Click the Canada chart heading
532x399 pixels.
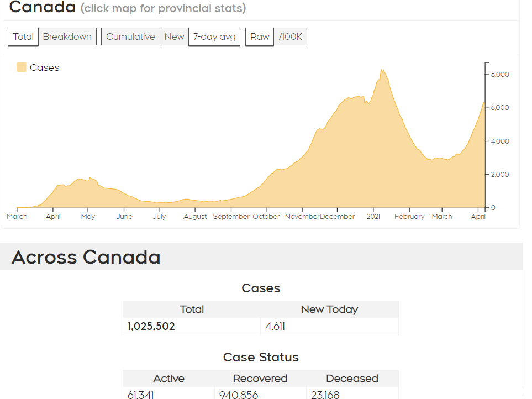click(43, 8)
